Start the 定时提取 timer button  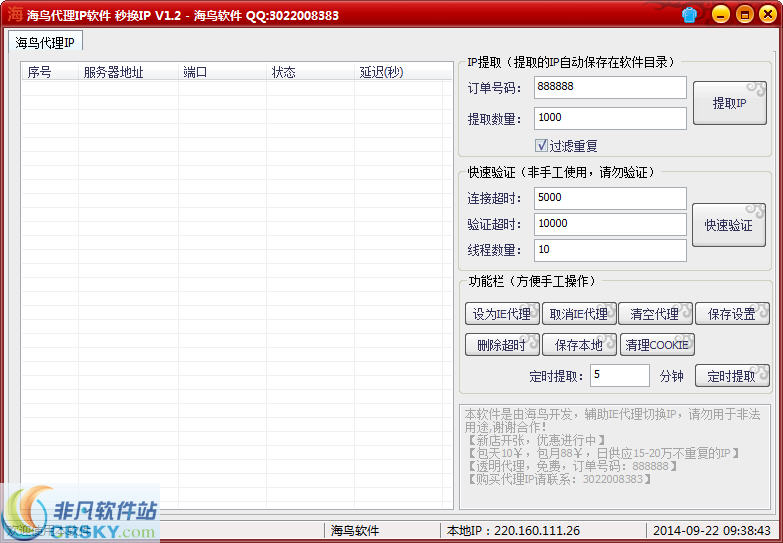click(732, 376)
